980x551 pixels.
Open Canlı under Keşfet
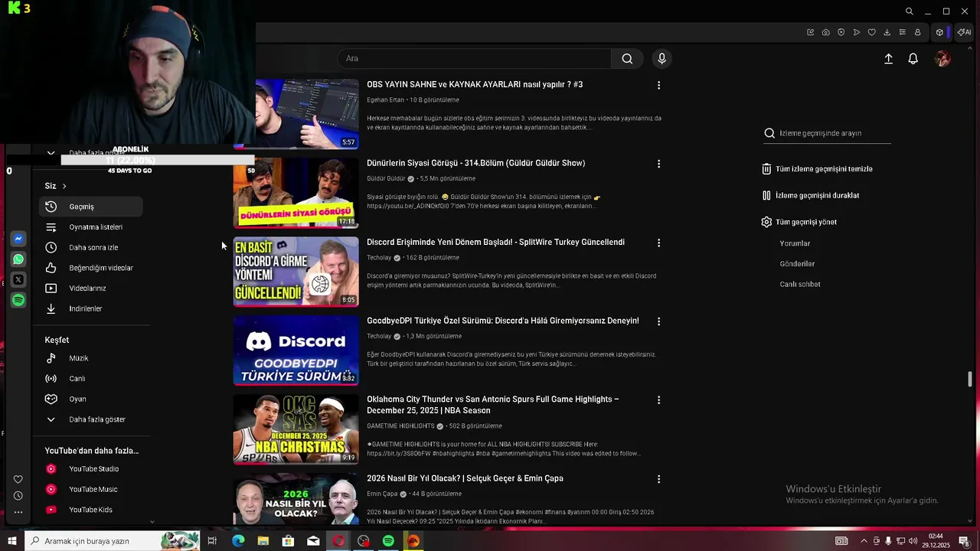tap(90, 379)
